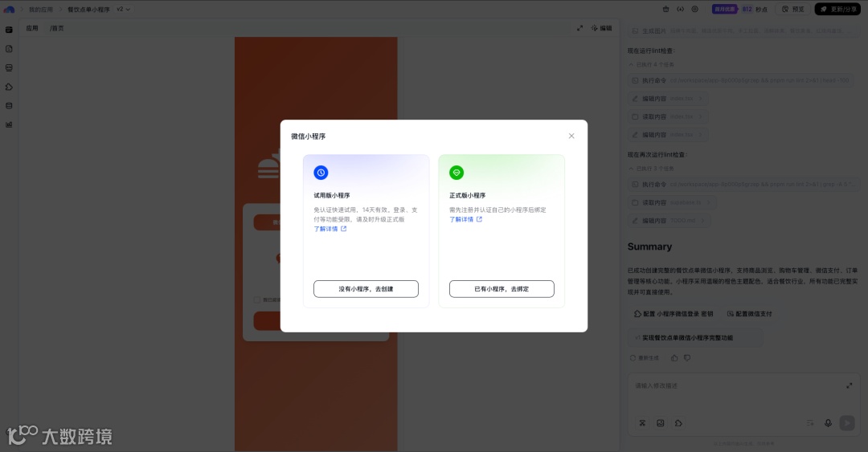Close the 微信小程序 dialog
The height and width of the screenshot is (452, 868).
[571, 136]
